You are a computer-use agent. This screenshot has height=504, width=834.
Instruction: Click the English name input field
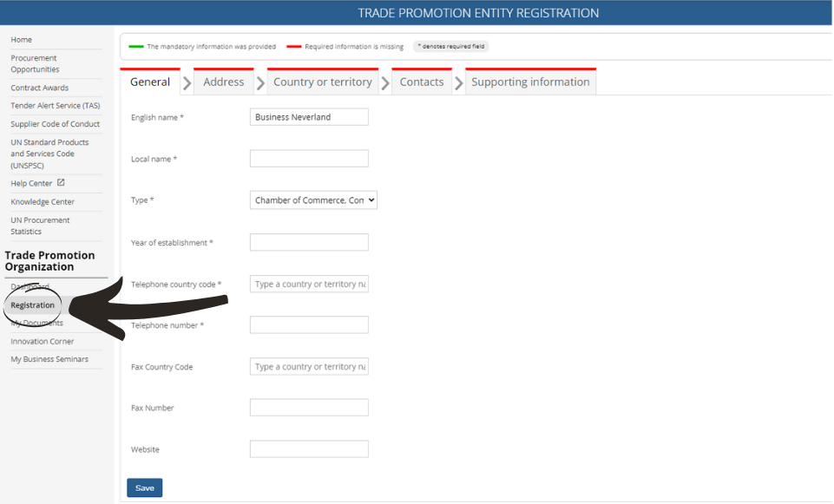[309, 117]
